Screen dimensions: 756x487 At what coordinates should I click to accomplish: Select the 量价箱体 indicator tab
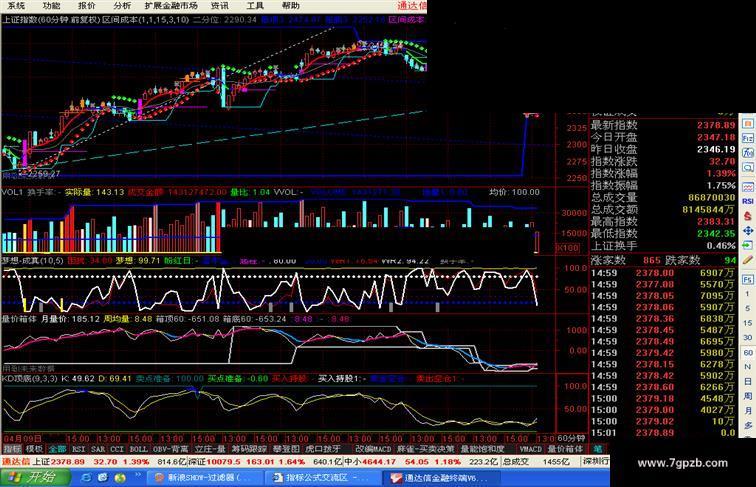pos(565,448)
